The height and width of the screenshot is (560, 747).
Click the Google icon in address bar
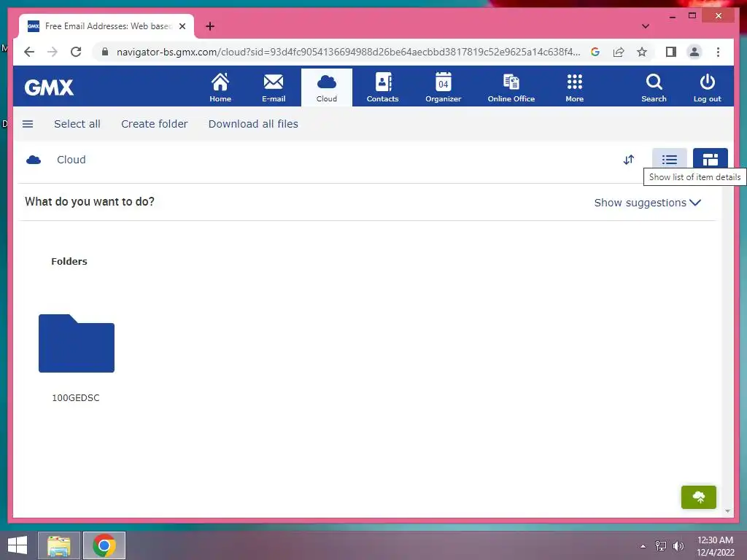pyautogui.click(x=595, y=52)
